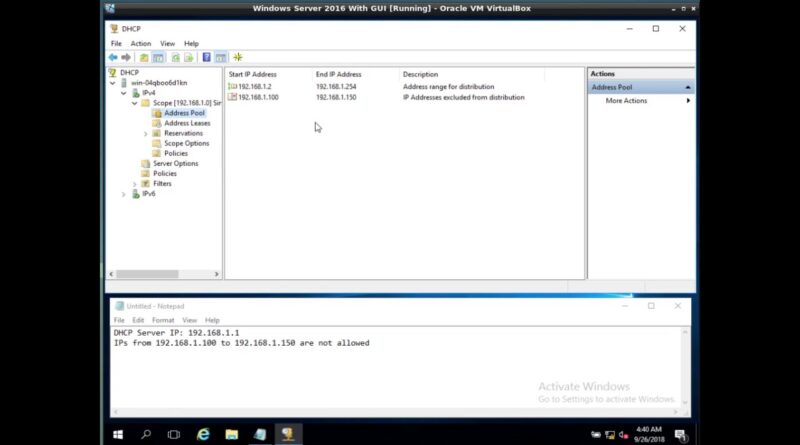800x445 pixels.
Task: Open the Action Center notification icon
Action: click(x=681, y=435)
